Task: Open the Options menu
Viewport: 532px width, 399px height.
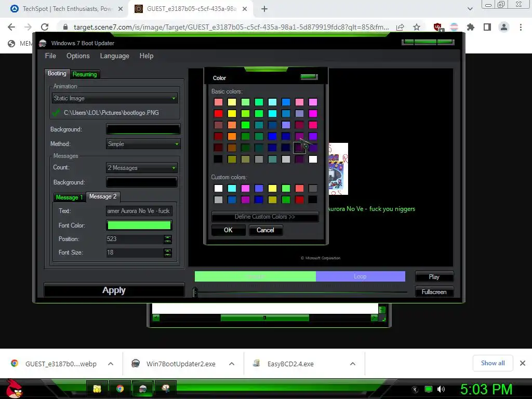Action: pyautogui.click(x=78, y=56)
